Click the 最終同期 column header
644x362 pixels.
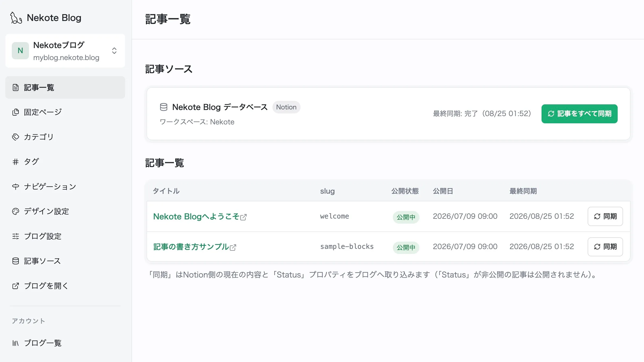(x=523, y=191)
